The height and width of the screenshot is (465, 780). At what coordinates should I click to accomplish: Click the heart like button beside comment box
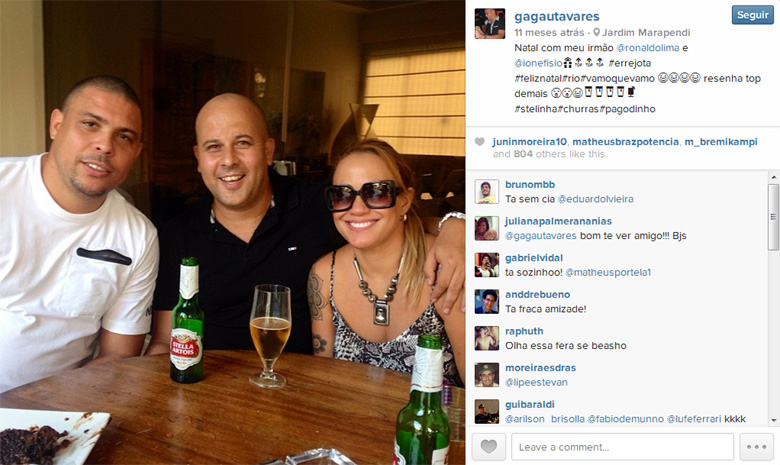click(x=488, y=447)
